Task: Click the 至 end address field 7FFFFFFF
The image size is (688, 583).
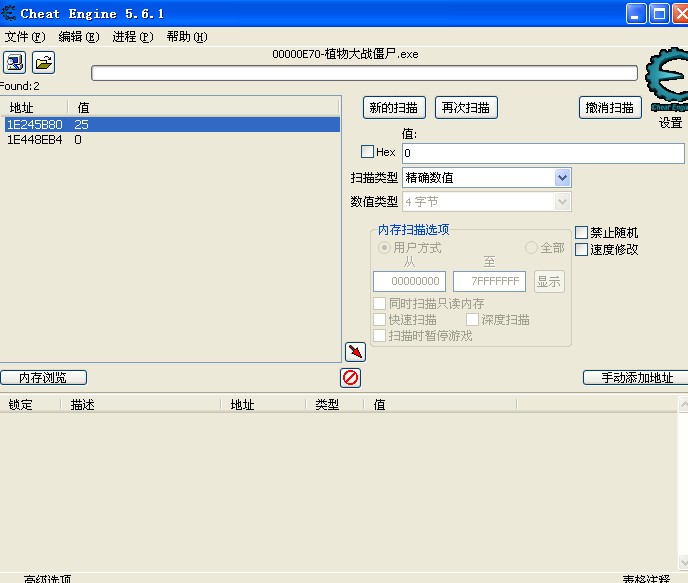Action: pos(489,281)
